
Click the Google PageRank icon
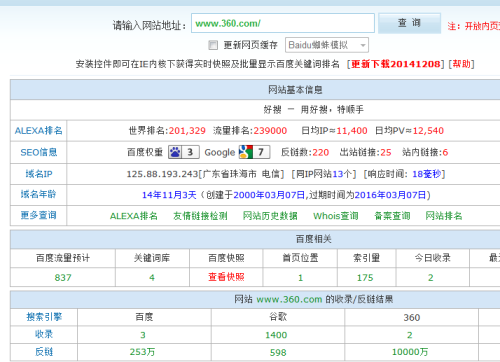(x=254, y=152)
